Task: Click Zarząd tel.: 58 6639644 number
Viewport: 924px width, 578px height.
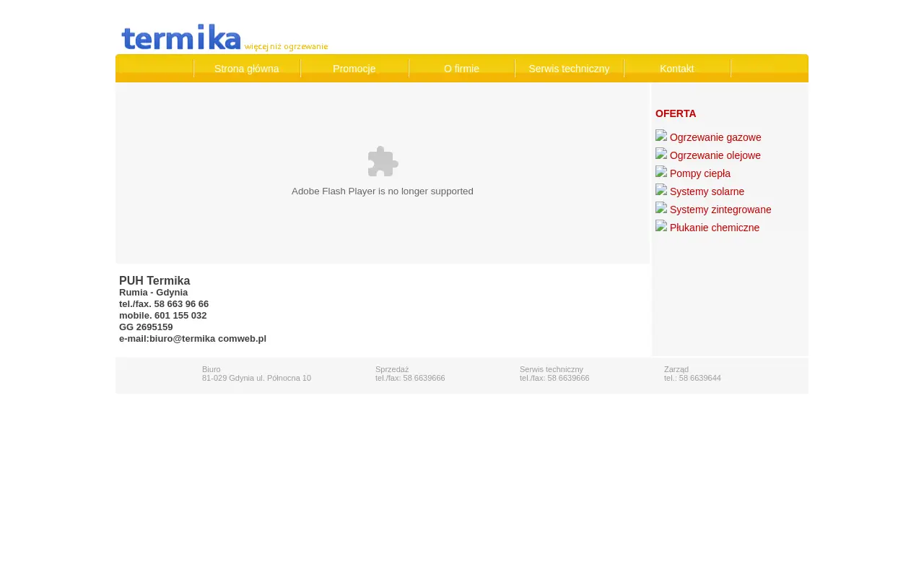Action: point(692,378)
